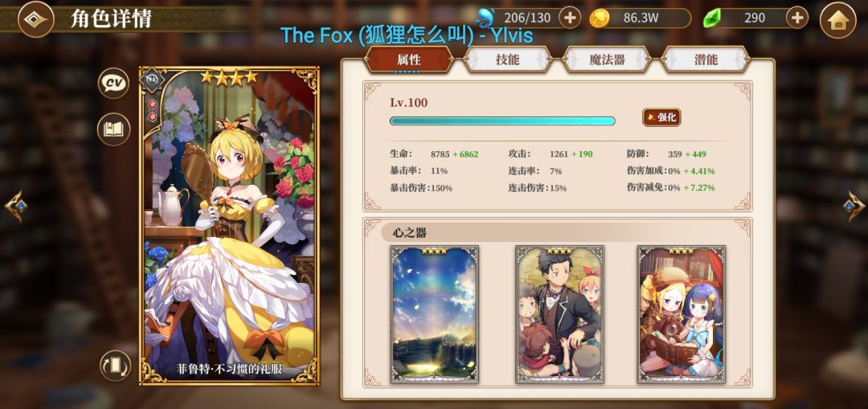
Task: Play character voice via CV icon
Action: click(113, 83)
